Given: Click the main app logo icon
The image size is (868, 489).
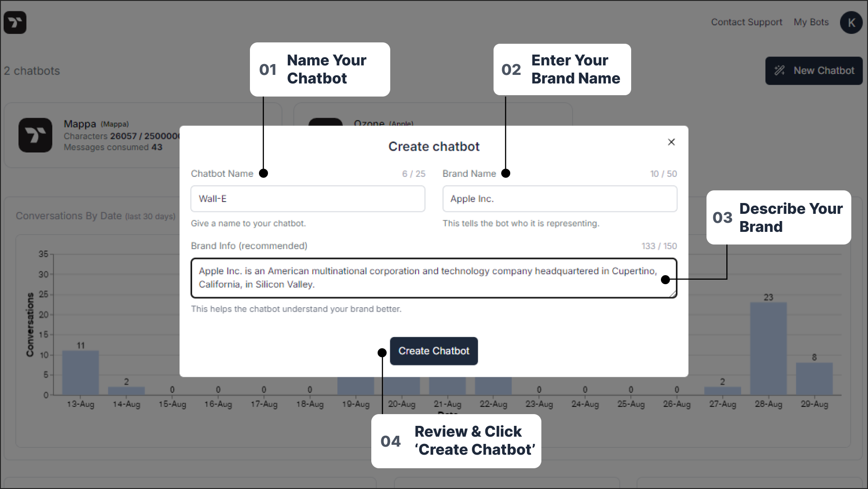Looking at the screenshot, I should (x=15, y=22).
